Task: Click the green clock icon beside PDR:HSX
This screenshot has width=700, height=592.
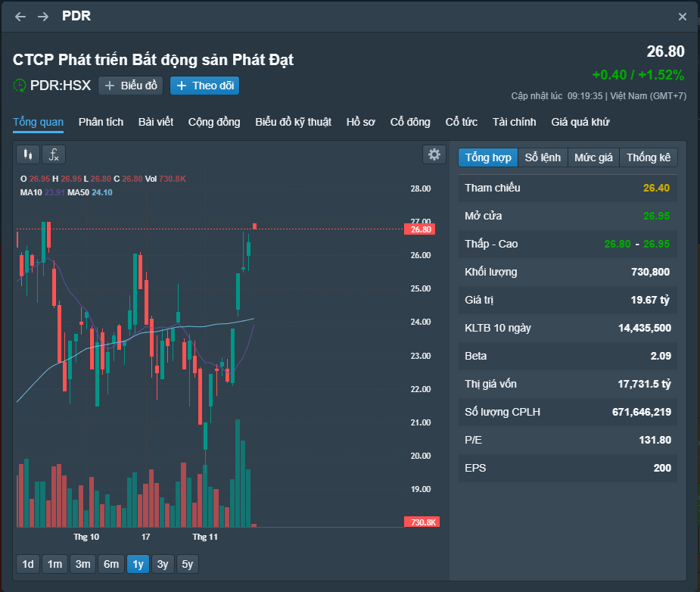Action: pos(19,86)
